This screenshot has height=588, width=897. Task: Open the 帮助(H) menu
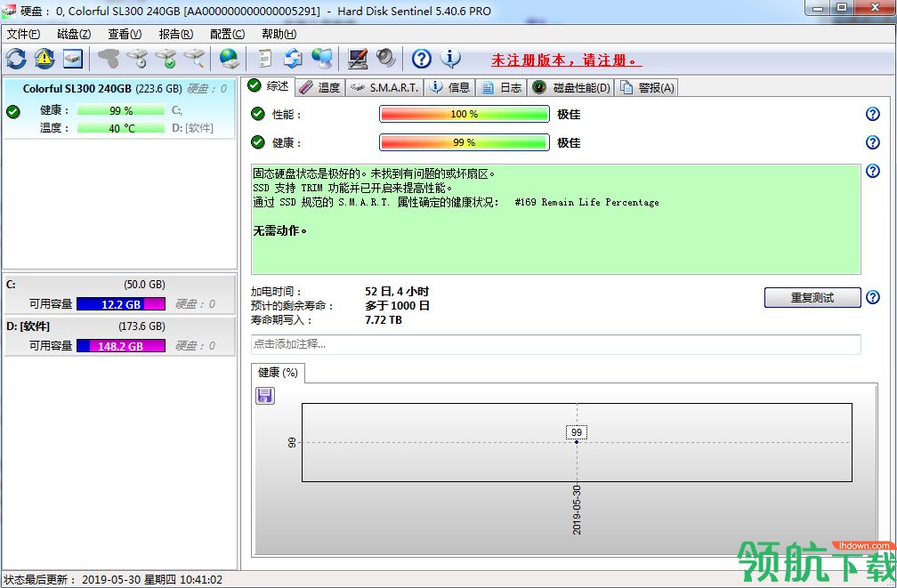[x=279, y=34]
